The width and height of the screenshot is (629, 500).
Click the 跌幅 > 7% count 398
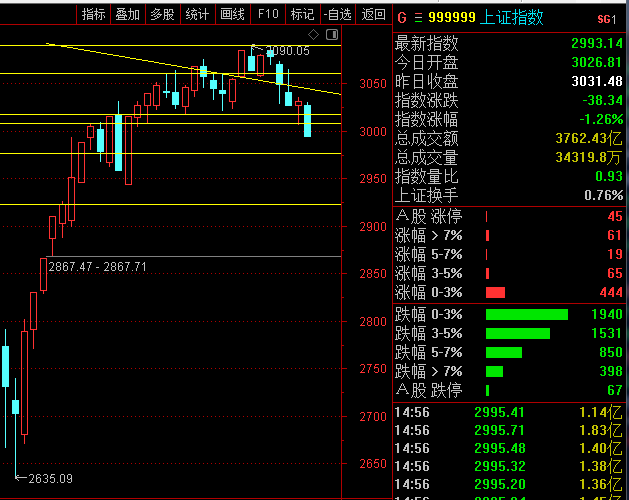611,371
